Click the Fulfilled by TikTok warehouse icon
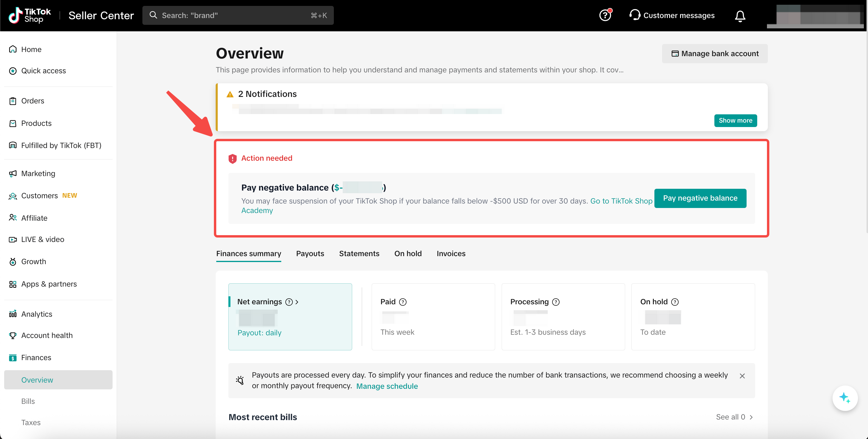The image size is (868, 439). (13, 145)
